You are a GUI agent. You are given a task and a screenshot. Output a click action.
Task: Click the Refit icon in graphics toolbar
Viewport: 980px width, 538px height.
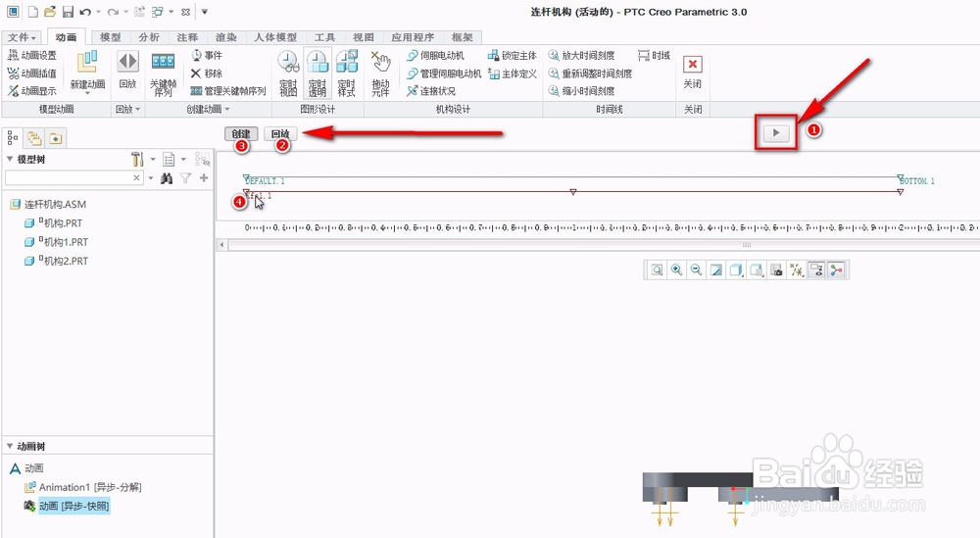(657, 269)
